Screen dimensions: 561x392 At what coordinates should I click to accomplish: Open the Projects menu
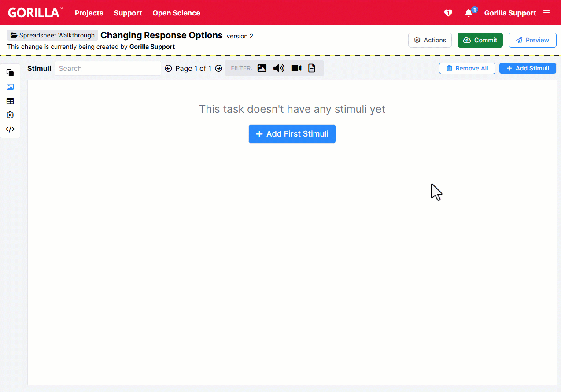89,13
